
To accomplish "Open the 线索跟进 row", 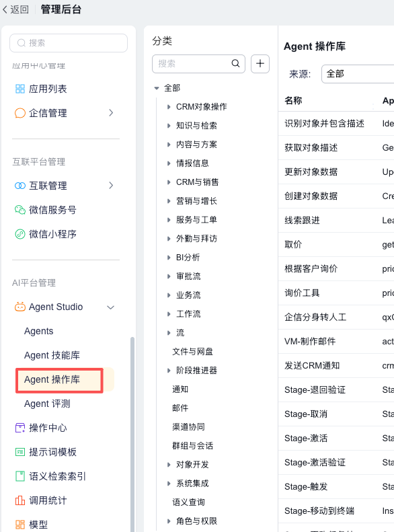I will click(336, 221).
